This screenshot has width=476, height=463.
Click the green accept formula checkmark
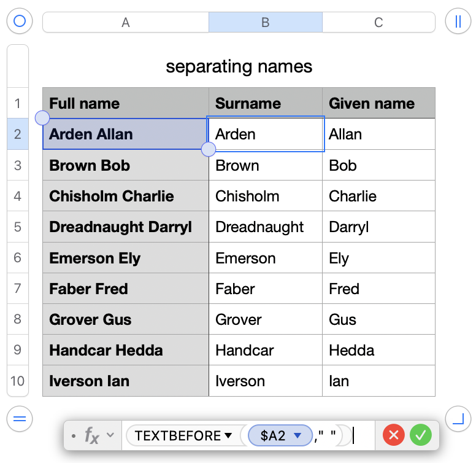421,436
